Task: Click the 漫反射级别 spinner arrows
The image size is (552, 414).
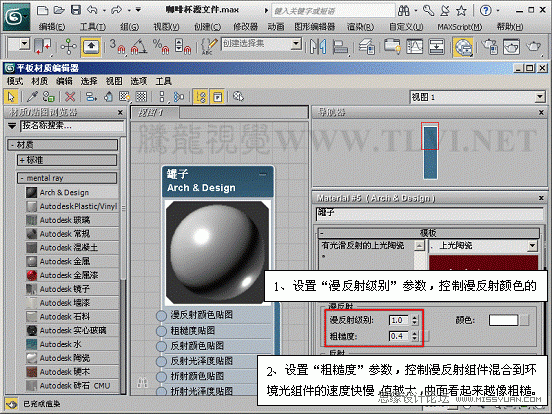Action: (414, 320)
